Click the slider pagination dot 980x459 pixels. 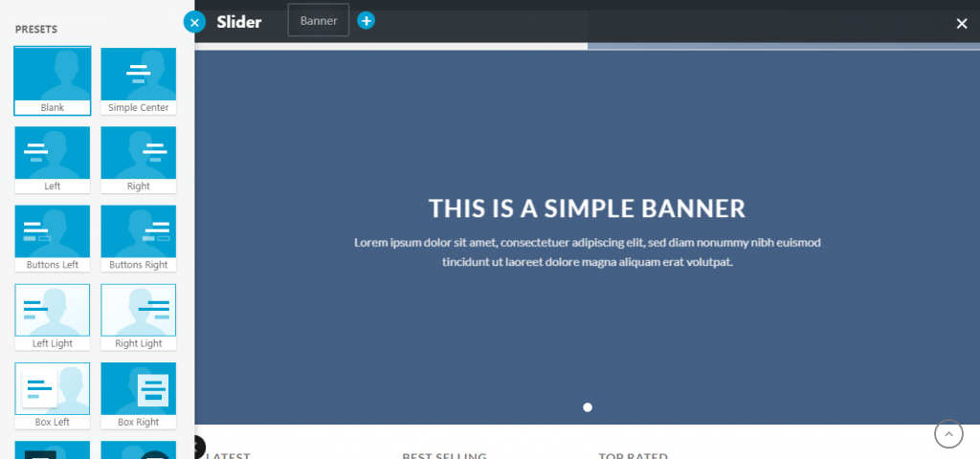tap(588, 407)
